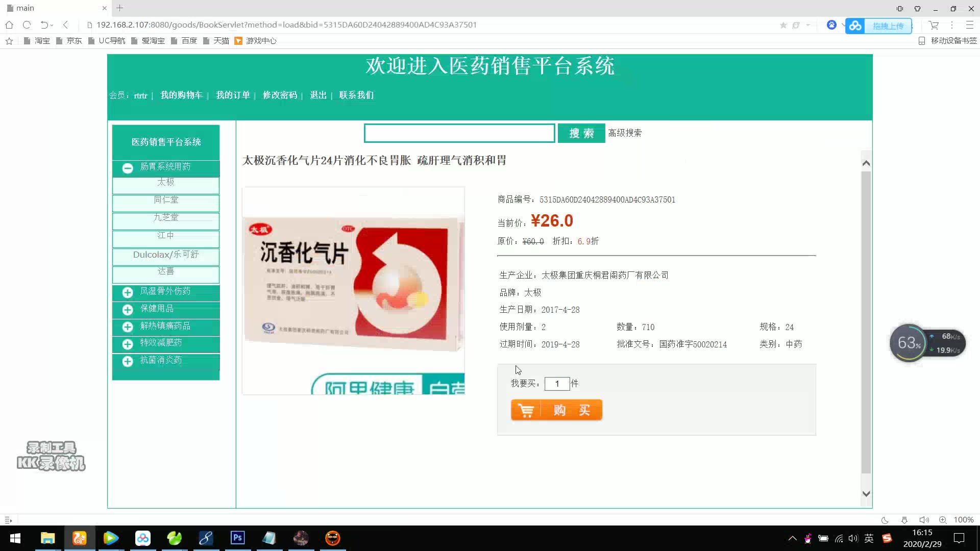980x551 pixels.
Task: Open 修改密码 link
Action: [280, 95]
